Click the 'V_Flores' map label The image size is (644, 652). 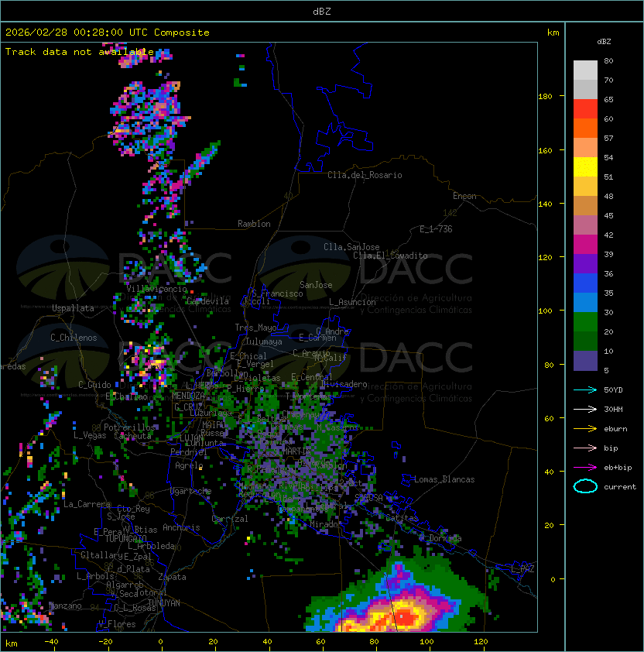[x=117, y=624]
